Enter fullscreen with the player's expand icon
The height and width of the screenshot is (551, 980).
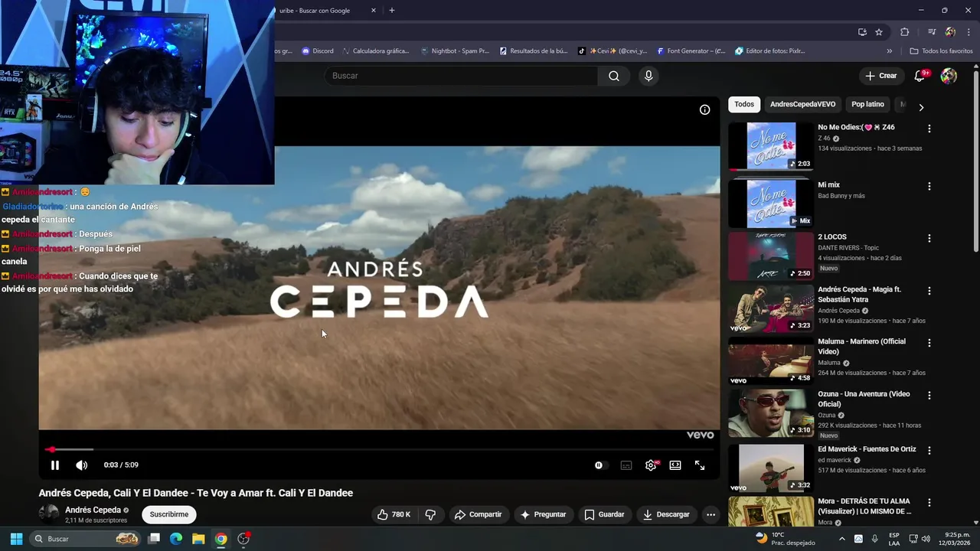[700, 465]
